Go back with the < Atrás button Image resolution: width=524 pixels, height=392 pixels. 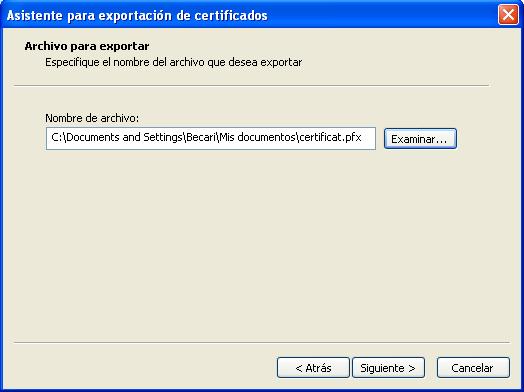313,368
